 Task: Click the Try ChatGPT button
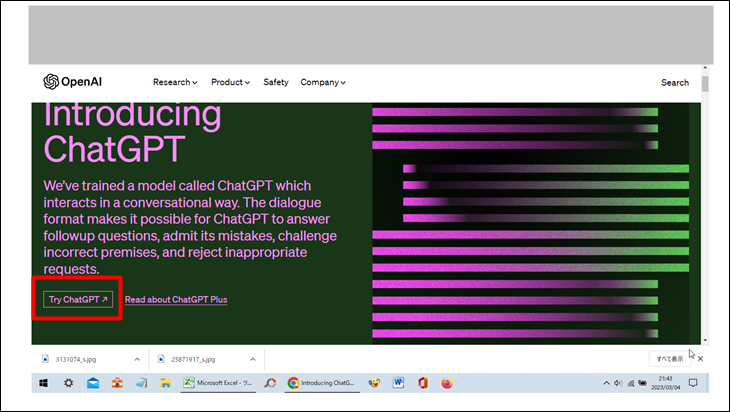pyautogui.click(x=78, y=299)
